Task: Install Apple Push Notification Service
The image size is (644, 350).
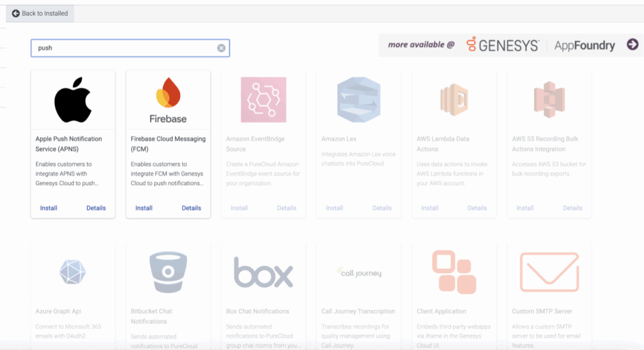Action: (x=48, y=208)
